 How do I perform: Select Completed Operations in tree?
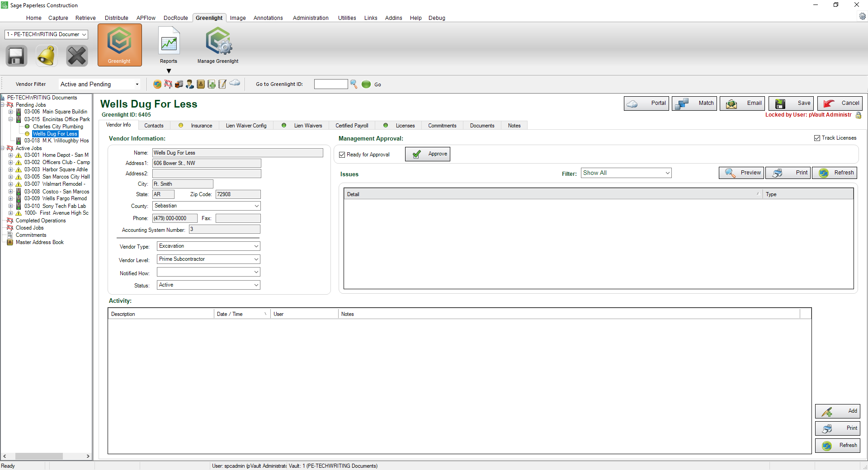(41, 221)
